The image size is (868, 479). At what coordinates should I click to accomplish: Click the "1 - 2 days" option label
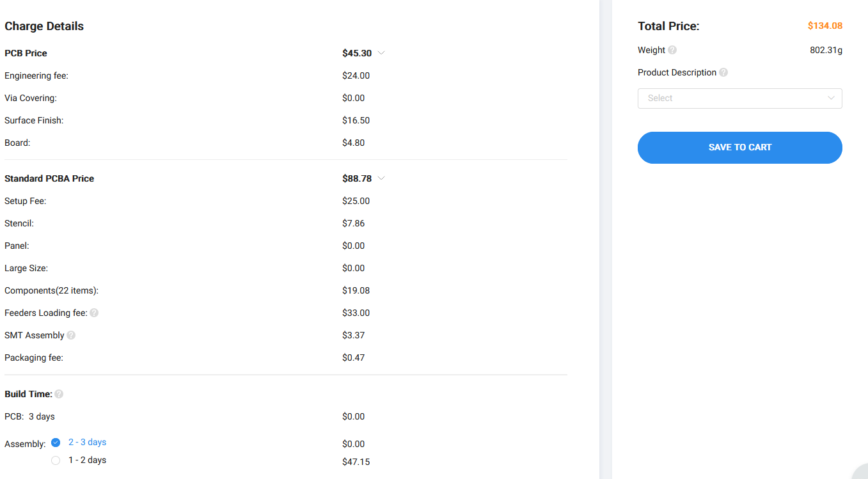point(87,460)
